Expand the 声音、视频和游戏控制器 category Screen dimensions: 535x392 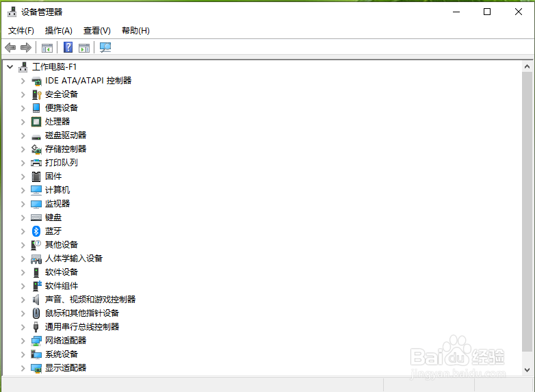(23, 300)
